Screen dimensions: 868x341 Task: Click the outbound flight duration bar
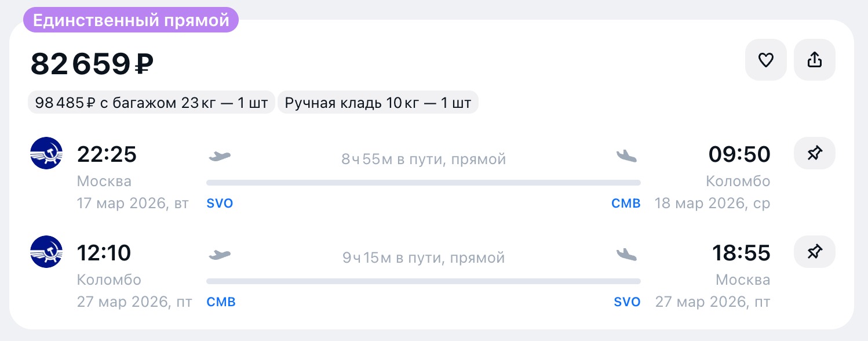pyautogui.click(x=424, y=183)
